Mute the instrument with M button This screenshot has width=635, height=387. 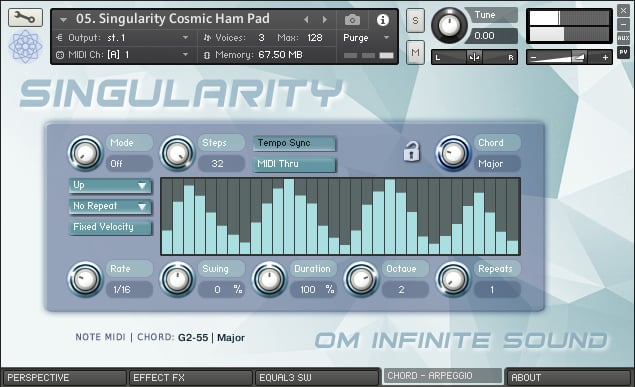(415, 52)
